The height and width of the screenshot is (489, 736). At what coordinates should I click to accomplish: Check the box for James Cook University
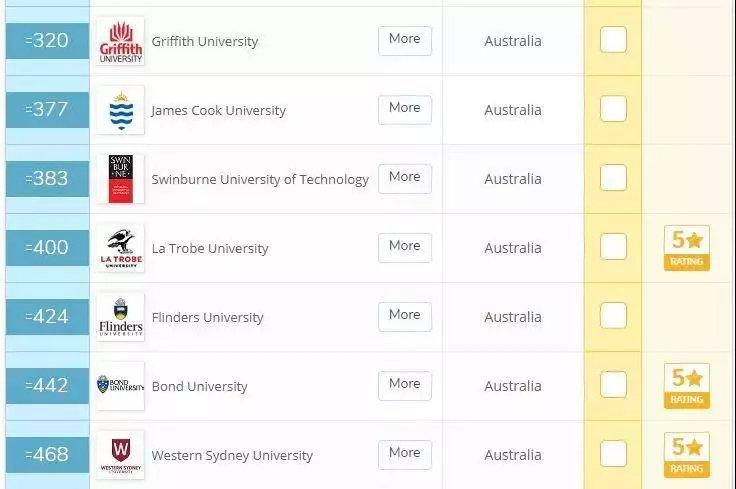(613, 108)
